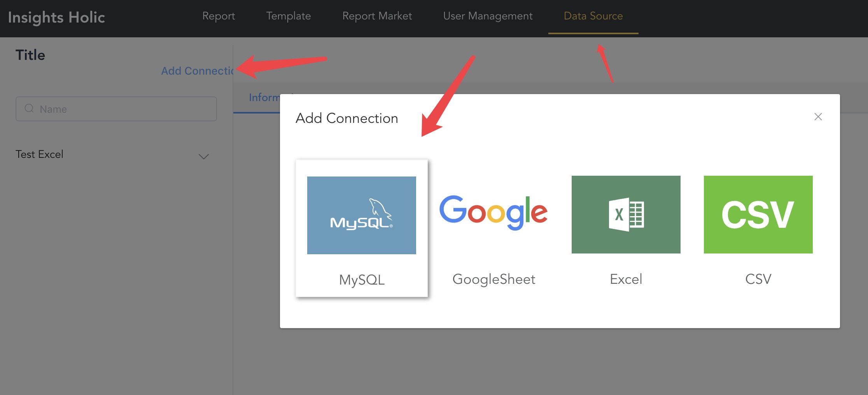Open the Report menu
Image resolution: width=868 pixels, height=395 pixels.
(x=219, y=16)
